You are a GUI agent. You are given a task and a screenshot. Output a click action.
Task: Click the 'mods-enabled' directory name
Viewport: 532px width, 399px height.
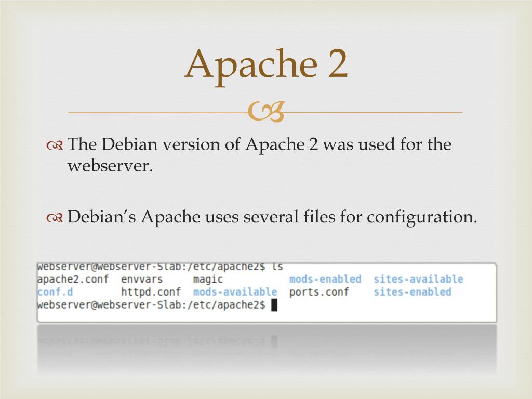[x=325, y=279]
